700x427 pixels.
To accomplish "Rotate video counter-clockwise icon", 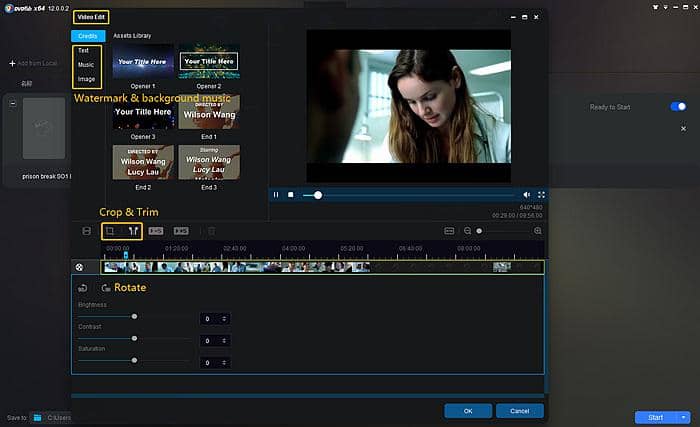I will [x=83, y=288].
